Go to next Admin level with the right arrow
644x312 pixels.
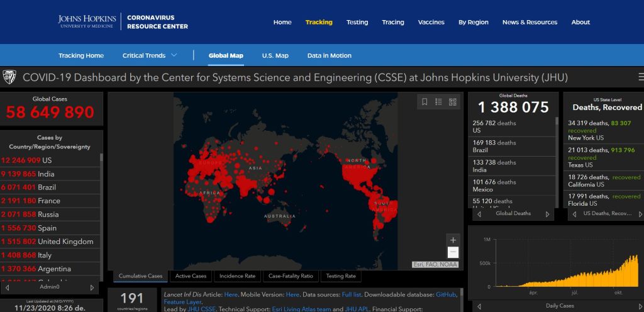tap(92, 287)
